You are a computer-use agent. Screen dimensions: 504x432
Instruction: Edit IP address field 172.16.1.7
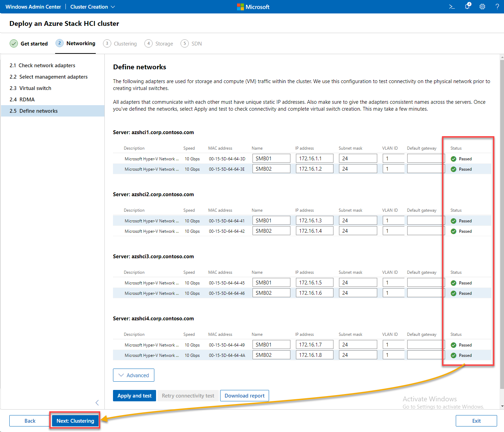tap(315, 345)
